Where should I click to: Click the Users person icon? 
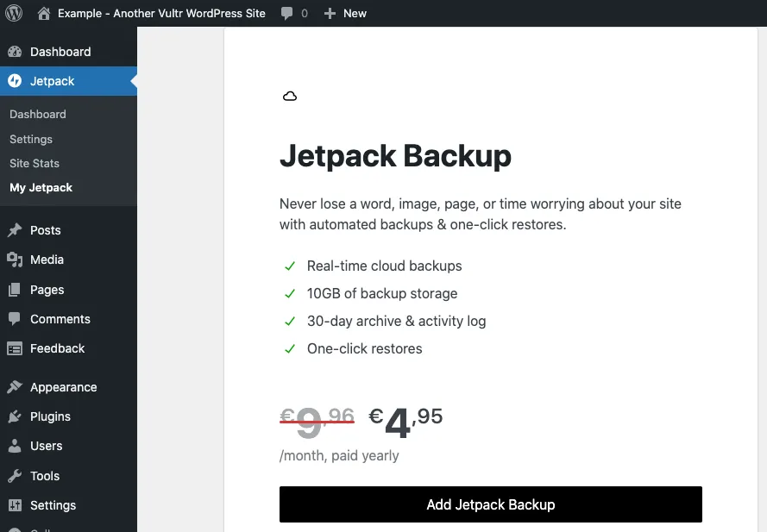15,446
